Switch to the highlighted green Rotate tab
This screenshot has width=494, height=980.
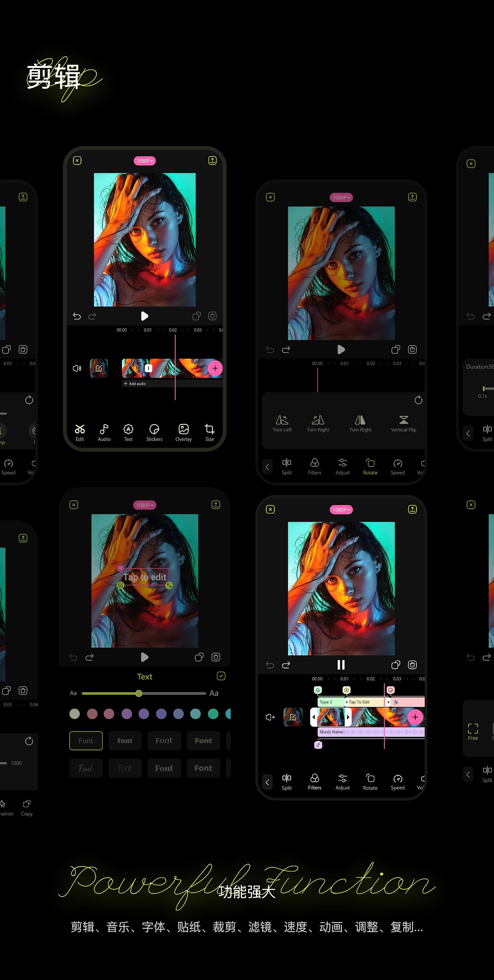click(370, 466)
